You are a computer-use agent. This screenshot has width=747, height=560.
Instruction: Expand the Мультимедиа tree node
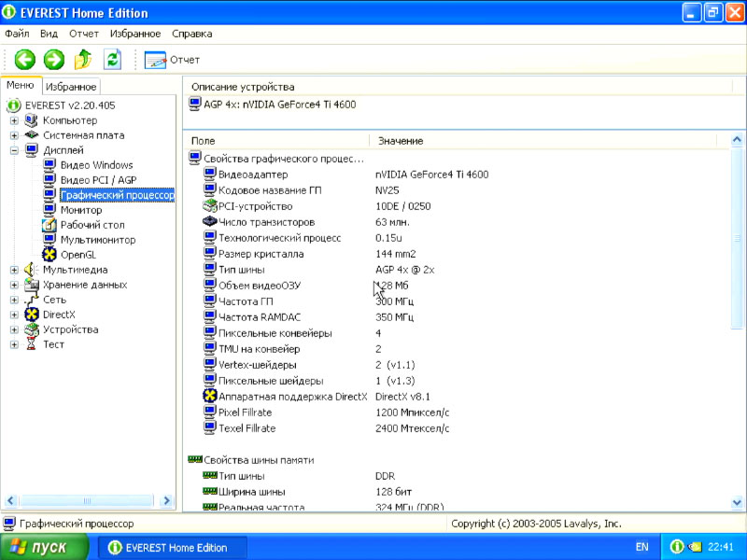pos(14,270)
